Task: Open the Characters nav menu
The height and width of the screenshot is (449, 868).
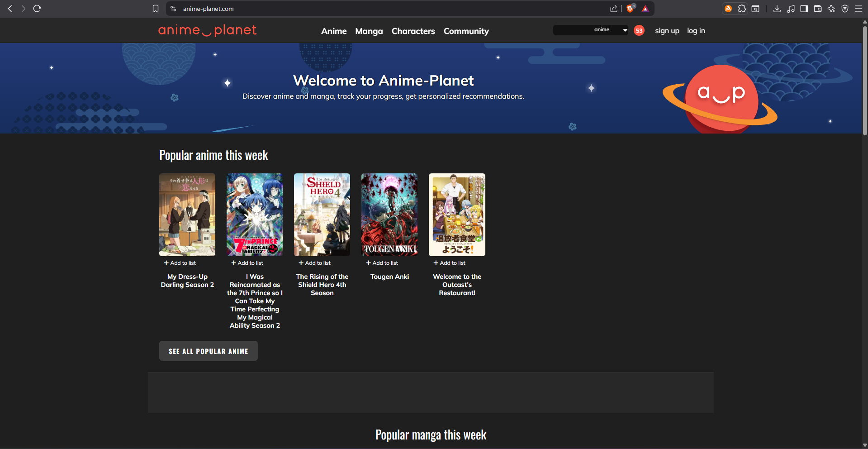Action: (413, 31)
